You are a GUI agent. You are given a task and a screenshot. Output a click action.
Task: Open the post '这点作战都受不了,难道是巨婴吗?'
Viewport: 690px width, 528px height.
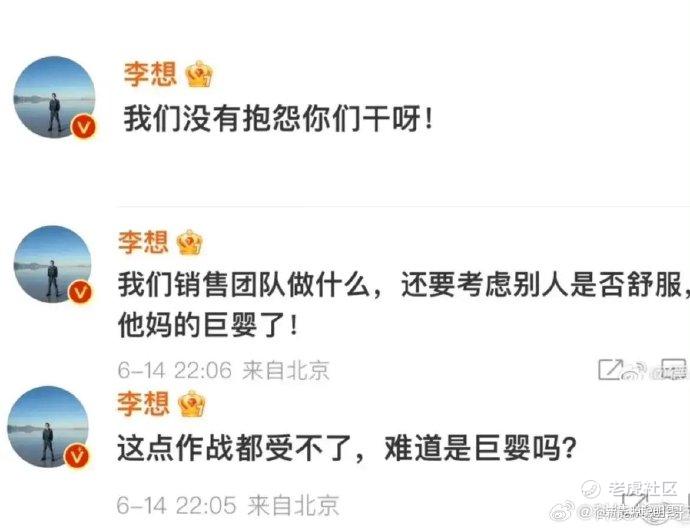pos(347,449)
